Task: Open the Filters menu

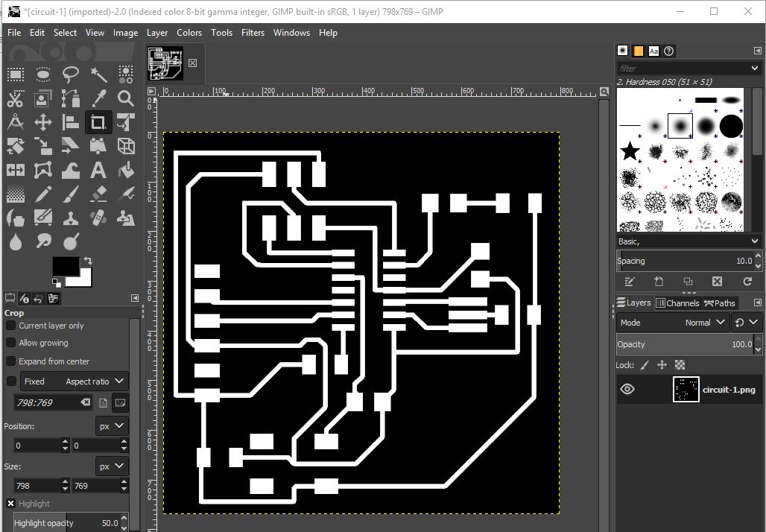Action: click(253, 33)
